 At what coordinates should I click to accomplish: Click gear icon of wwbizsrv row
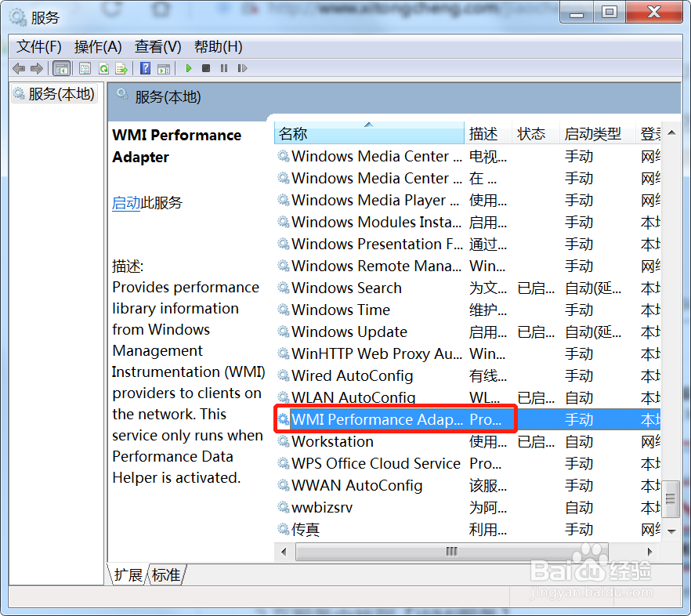point(284,507)
